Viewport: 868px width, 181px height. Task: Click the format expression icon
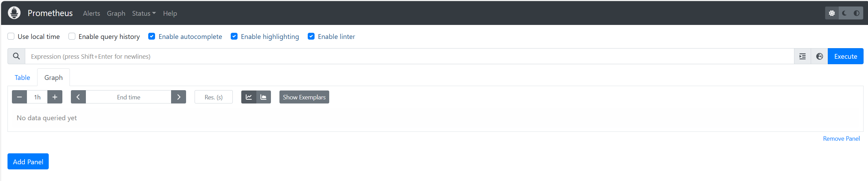tap(803, 56)
